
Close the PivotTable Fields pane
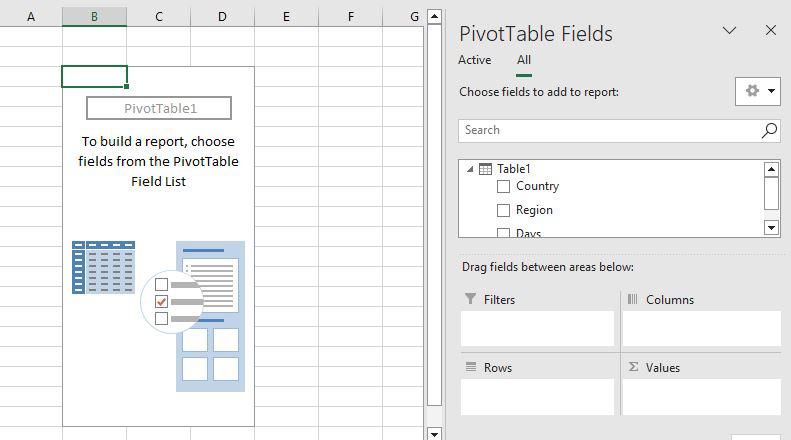[770, 31]
